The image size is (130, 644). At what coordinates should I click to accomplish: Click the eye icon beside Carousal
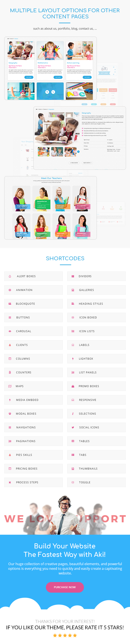(x=10, y=331)
